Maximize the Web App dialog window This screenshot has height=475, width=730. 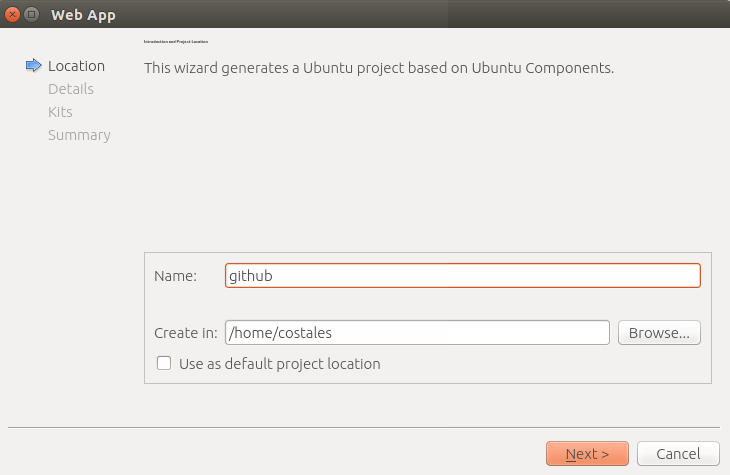[32, 14]
